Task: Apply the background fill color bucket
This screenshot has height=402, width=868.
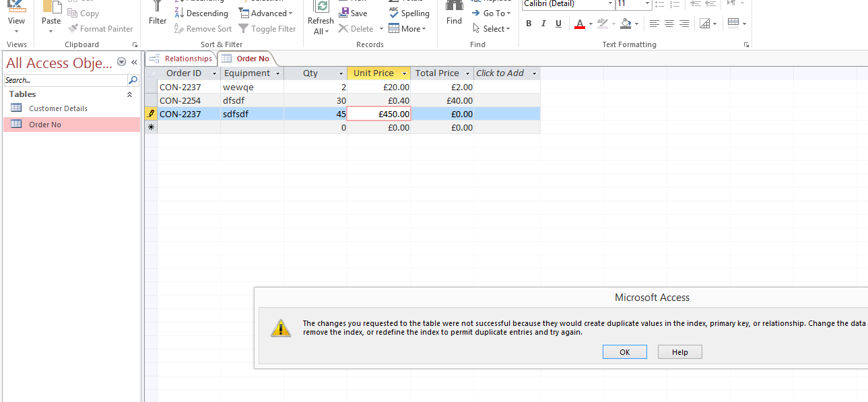Action: [626, 24]
